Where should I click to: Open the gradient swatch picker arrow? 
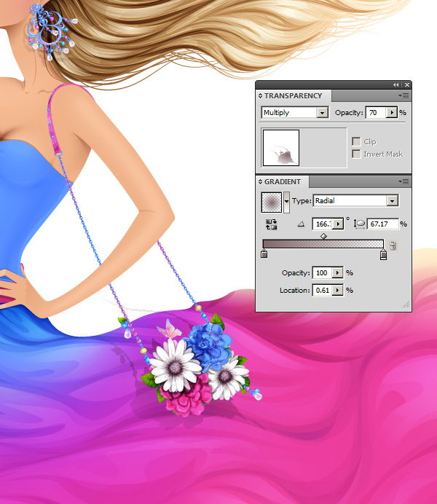pos(286,201)
